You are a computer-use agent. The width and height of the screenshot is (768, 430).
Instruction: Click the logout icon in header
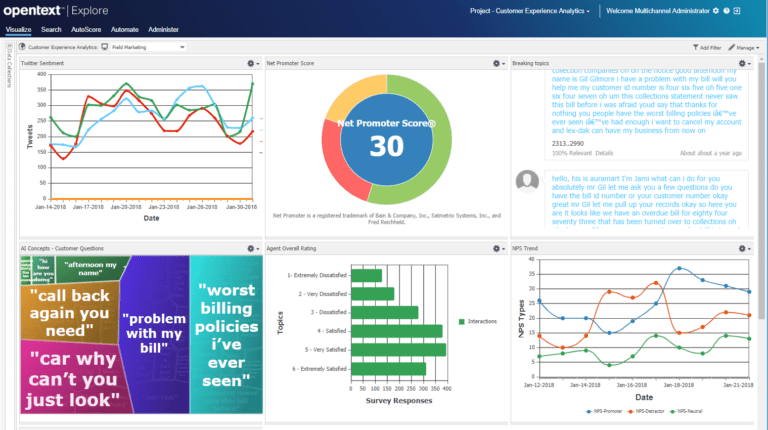click(x=737, y=11)
